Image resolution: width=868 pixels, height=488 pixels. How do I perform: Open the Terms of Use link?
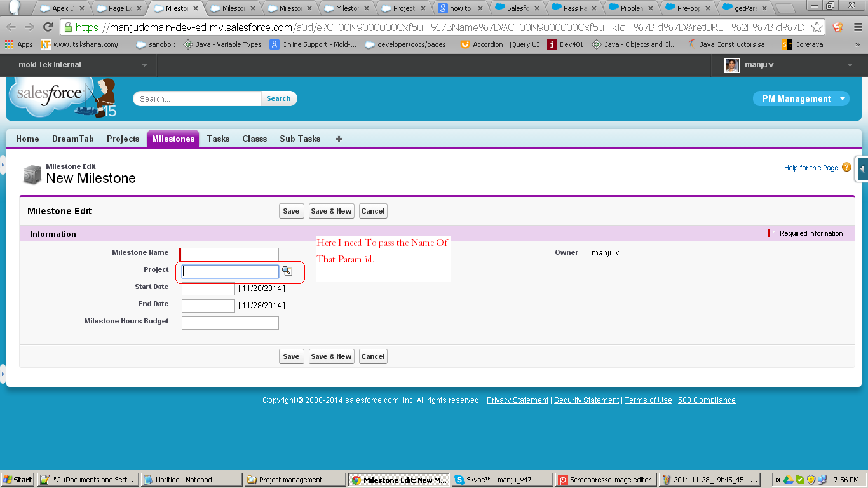point(648,400)
